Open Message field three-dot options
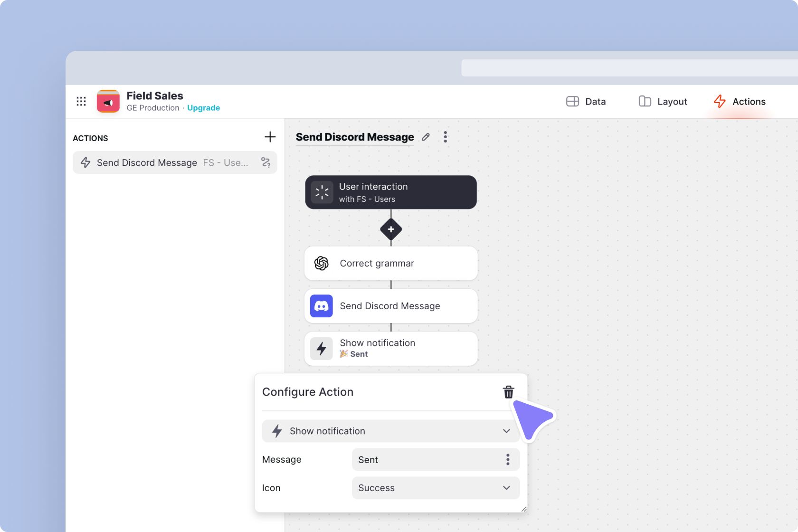The height and width of the screenshot is (532, 798). coord(508,459)
